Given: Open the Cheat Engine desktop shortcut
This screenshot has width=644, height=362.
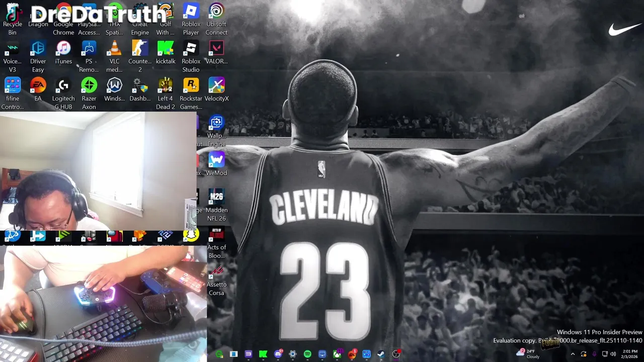Looking at the screenshot, I should [x=140, y=20].
